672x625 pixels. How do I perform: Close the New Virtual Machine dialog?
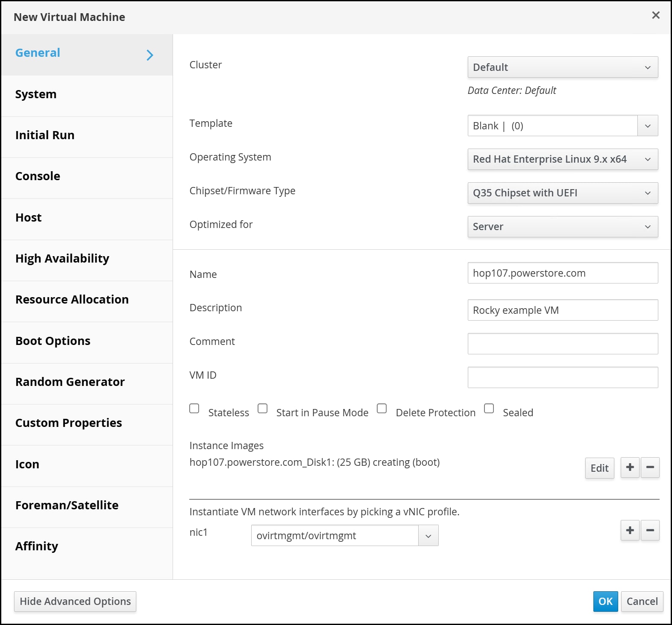point(656,15)
